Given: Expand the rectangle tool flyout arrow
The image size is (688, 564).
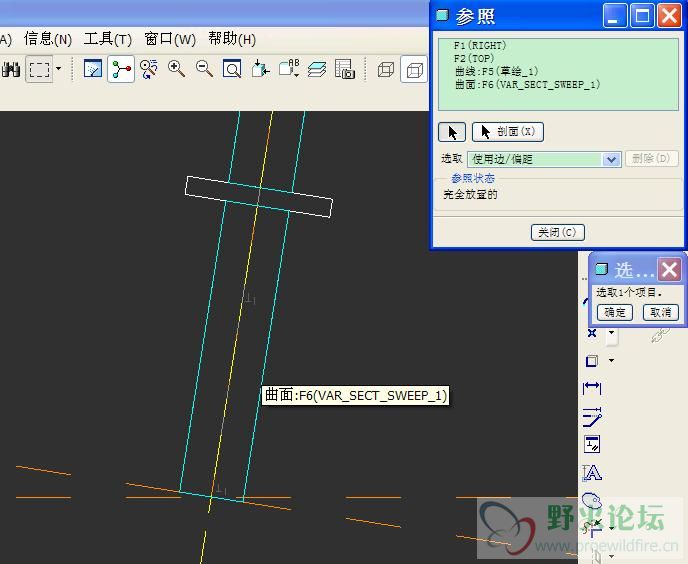Looking at the screenshot, I should click(611, 361).
